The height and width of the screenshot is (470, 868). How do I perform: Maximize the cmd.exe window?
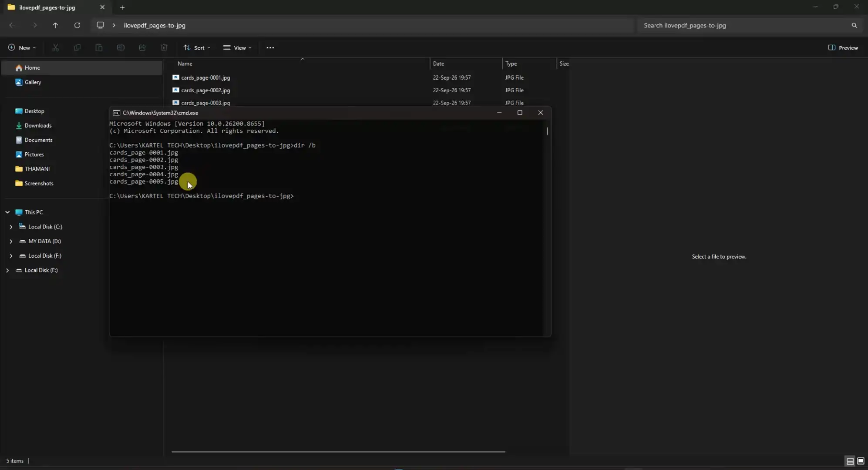pos(520,113)
